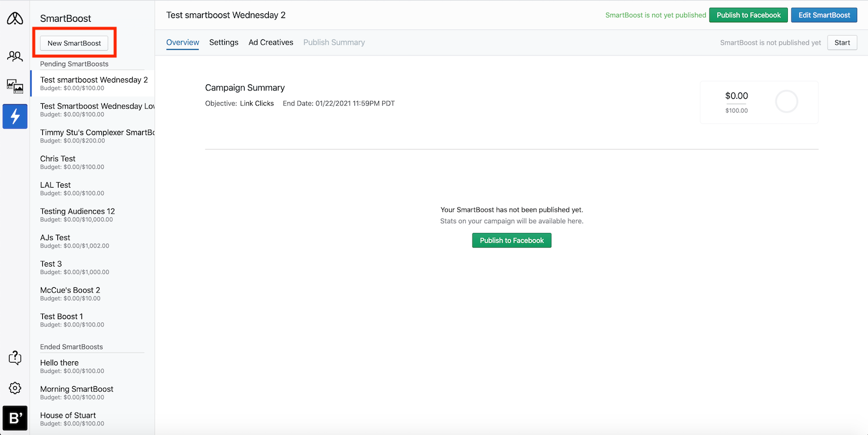Click the $0.00 spent amount
The width and height of the screenshot is (868, 435).
pyautogui.click(x=737, y=96)
